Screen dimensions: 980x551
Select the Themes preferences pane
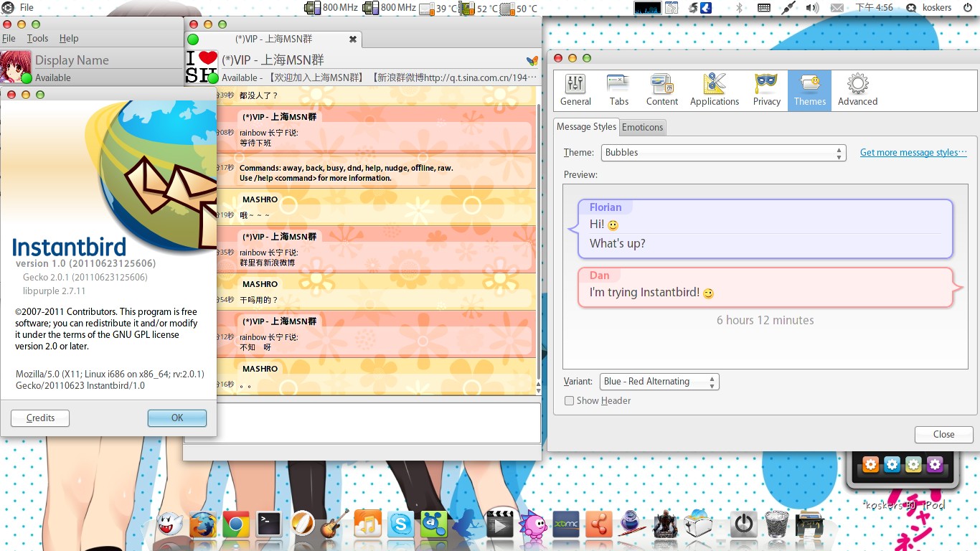[809, 90]
